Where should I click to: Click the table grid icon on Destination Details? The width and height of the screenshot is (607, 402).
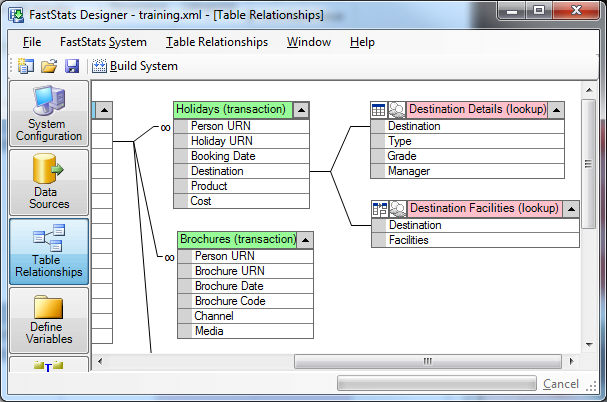coord(378,110)
